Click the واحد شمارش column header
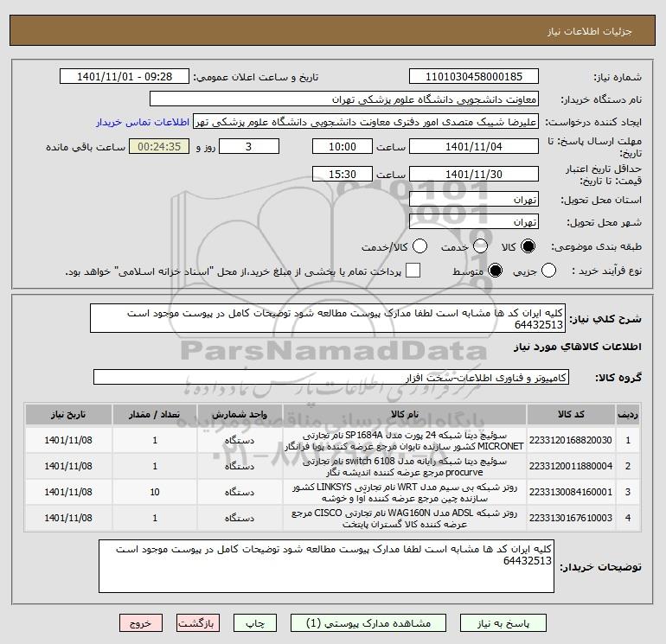The width and height of the screenshot is (666, 644). pos(240,414)
